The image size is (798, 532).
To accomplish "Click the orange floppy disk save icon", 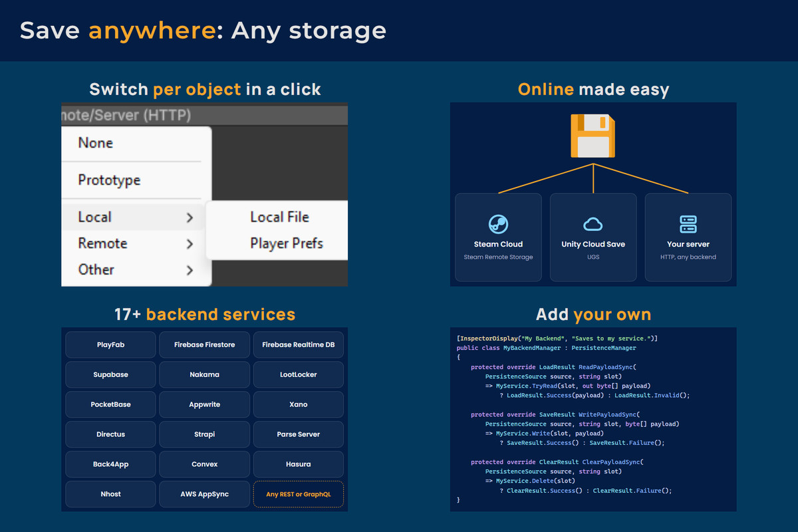I will pyautogui.click(x=593, y=136).
